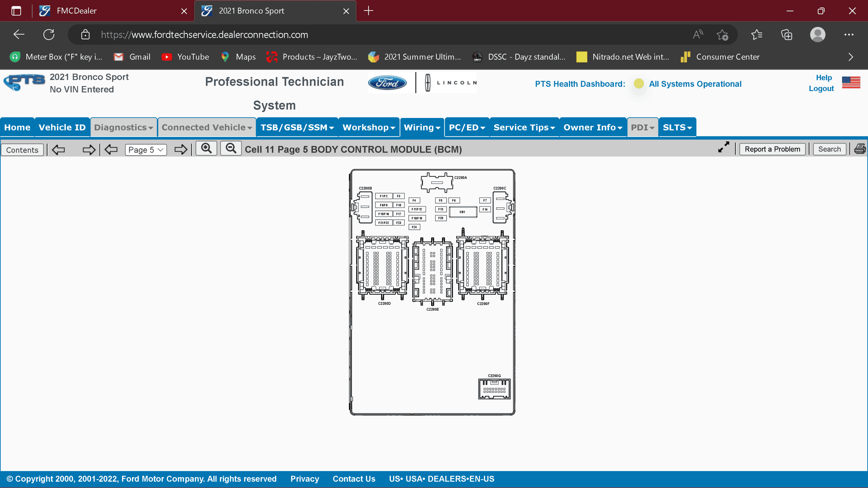868x488 pixels.
Task: Open the Page 5 dropdown
Action: 146,150
